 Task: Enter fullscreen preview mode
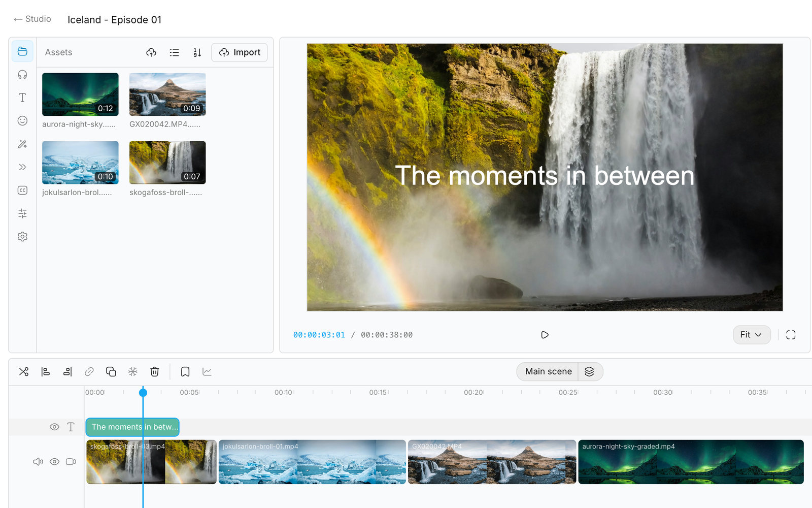(791, 335)
